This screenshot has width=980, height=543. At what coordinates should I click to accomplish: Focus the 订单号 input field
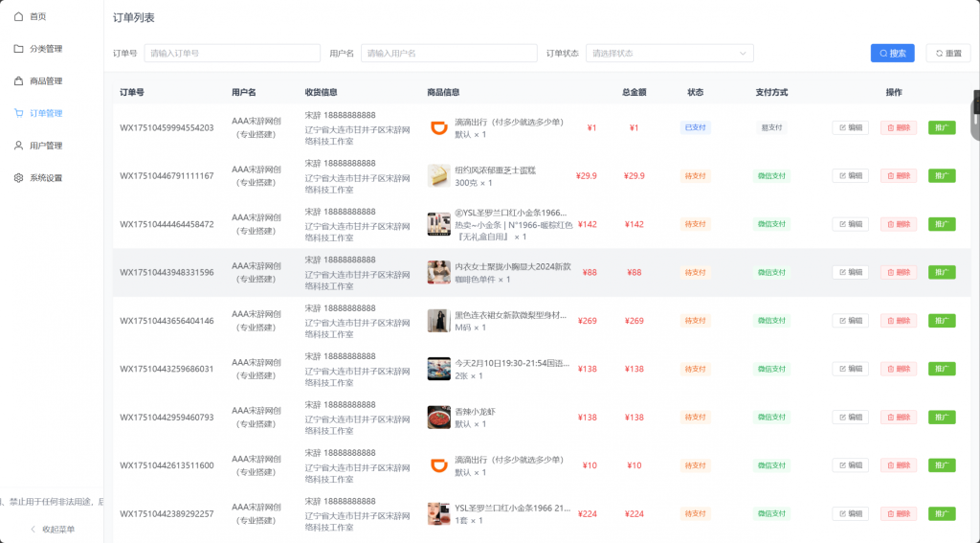point(233,54)
